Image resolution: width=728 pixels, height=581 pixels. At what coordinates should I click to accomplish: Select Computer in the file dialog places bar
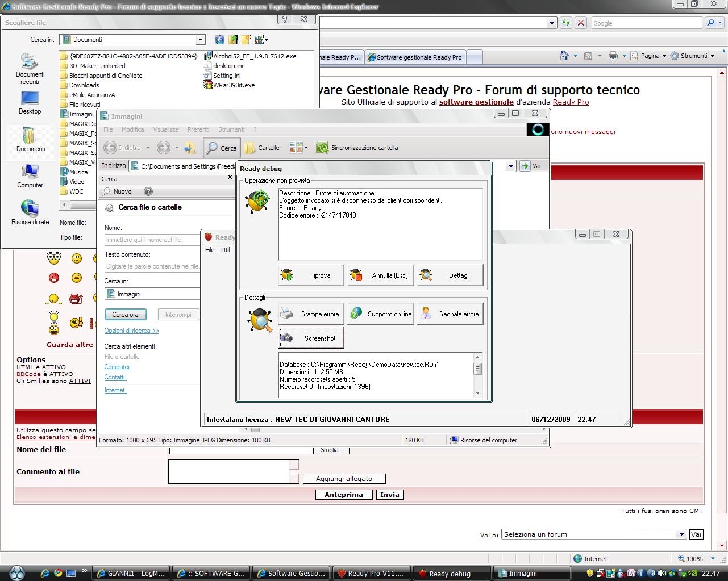(x=30, y=176)
